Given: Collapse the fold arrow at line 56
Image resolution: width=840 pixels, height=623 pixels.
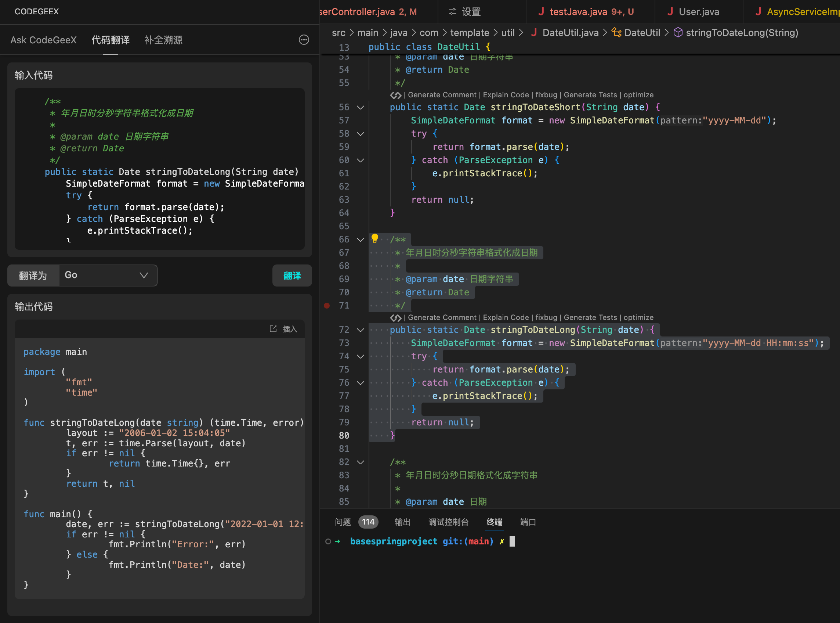Looking at the screenshot, I should (x=360, y=108).
